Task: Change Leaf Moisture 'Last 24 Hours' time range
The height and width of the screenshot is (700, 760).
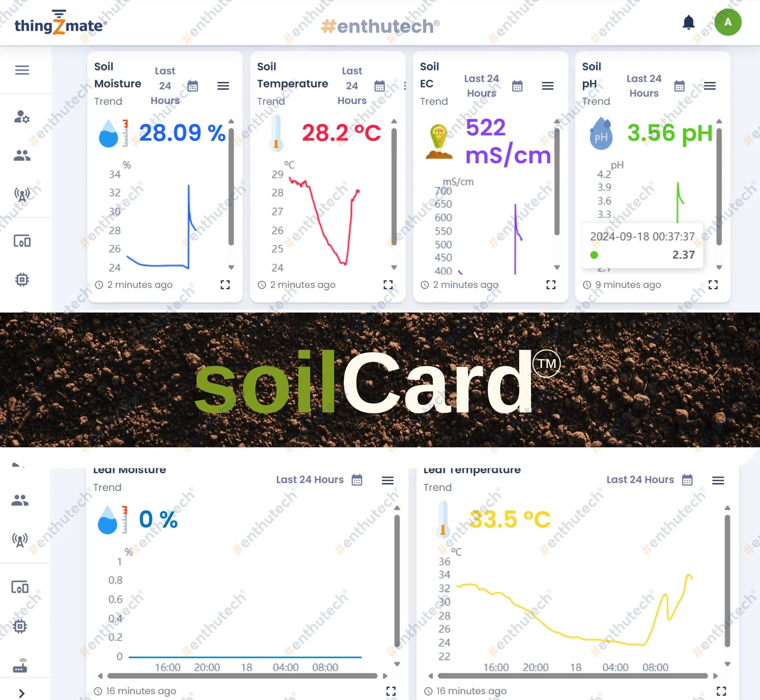Action: [310, 480]
